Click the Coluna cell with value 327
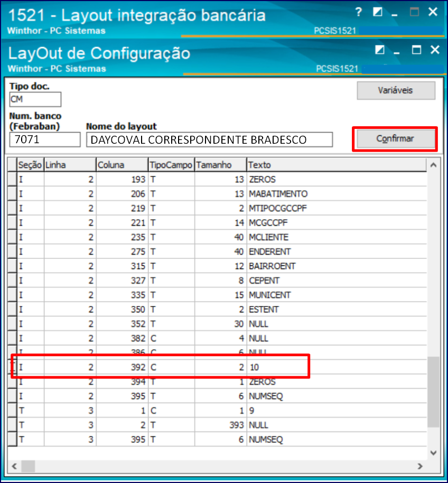 (x=122, y=281)
